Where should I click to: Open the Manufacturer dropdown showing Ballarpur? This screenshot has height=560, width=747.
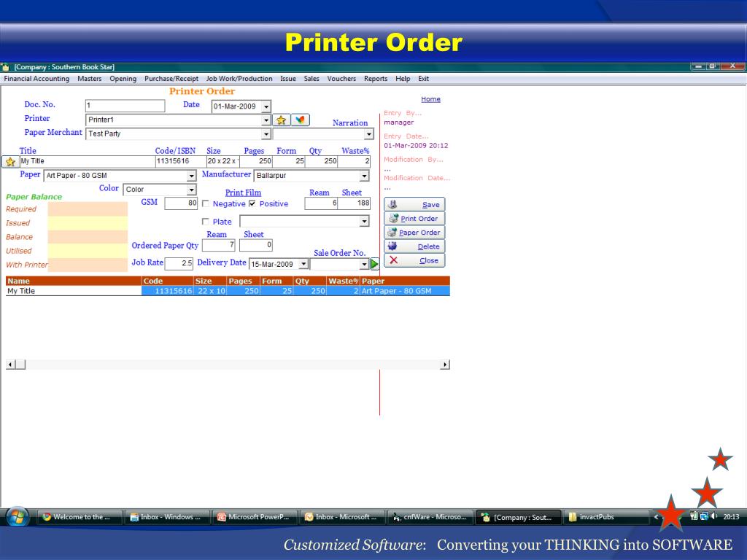364,176
